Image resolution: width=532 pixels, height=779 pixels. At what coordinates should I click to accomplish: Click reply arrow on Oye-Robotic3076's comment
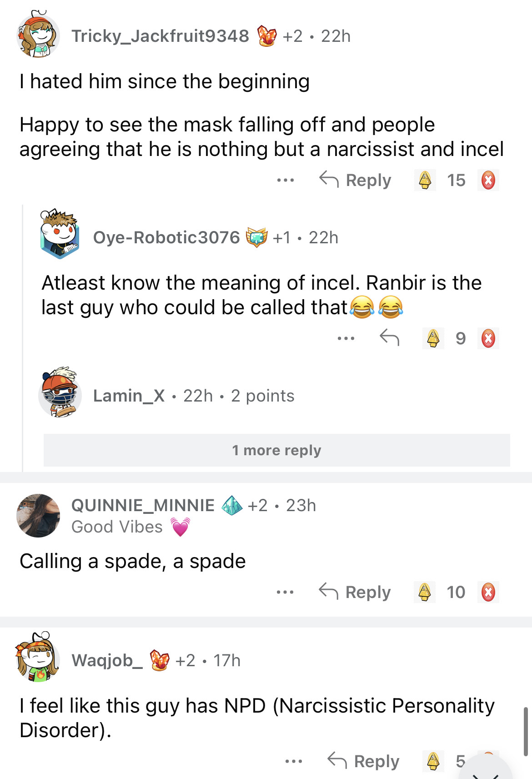[x=389, y=338]
